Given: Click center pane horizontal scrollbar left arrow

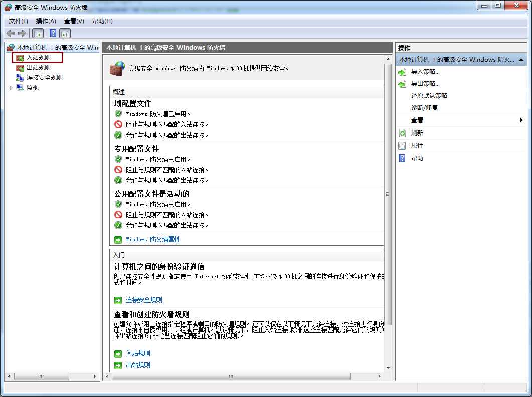Looking at the screenshot, I should coord(107,376).
